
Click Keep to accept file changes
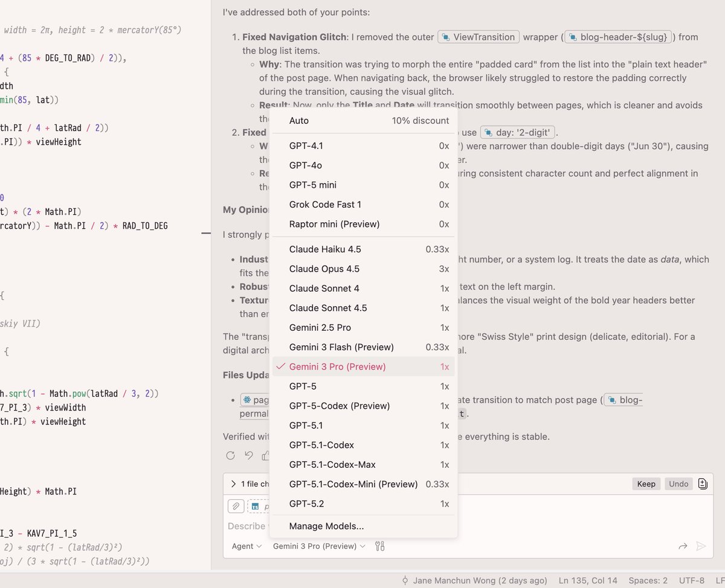coord(646,484)
